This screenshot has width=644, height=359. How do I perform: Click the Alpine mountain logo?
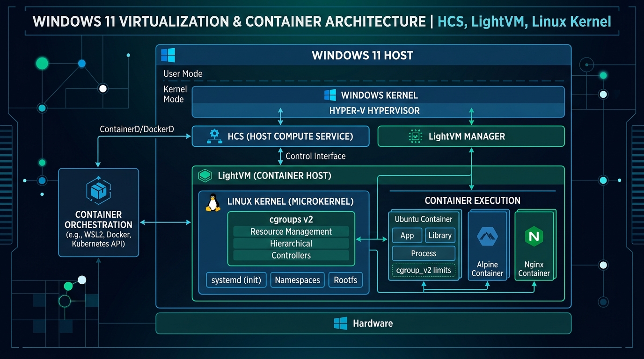click(487, 236)
